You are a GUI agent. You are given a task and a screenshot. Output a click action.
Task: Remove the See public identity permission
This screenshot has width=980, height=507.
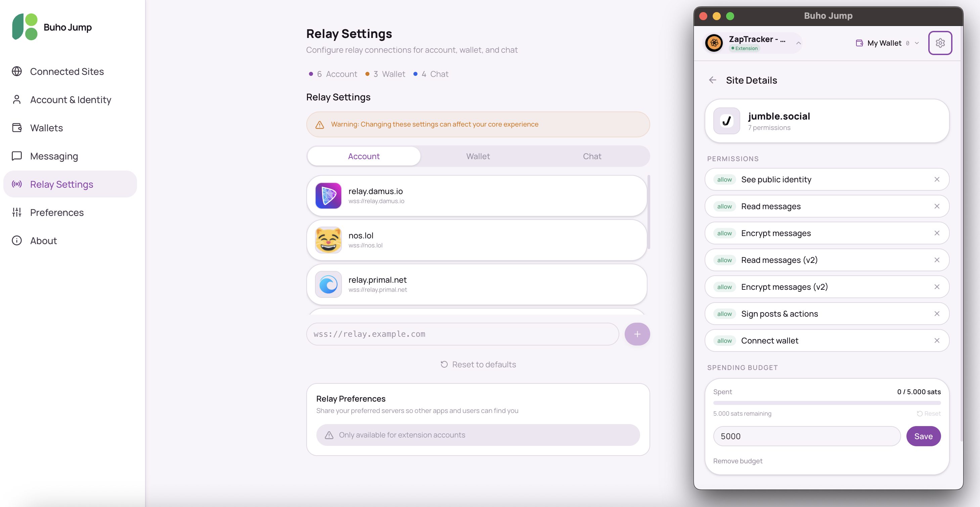pyautogui.click(x=936, y=180)
